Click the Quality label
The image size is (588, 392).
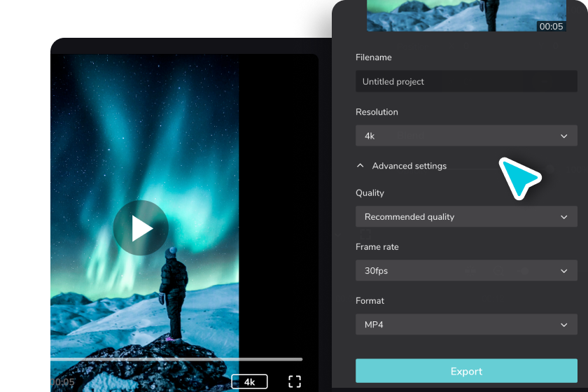tap(370, 192)
